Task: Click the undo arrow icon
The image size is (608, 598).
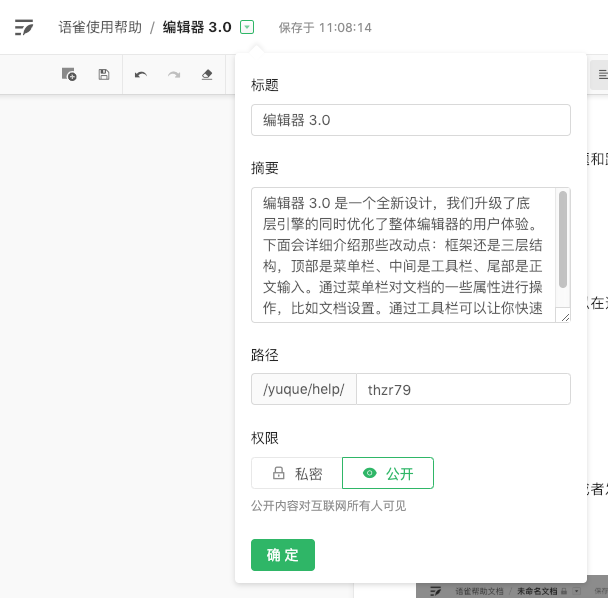Action: coord(141,74)
